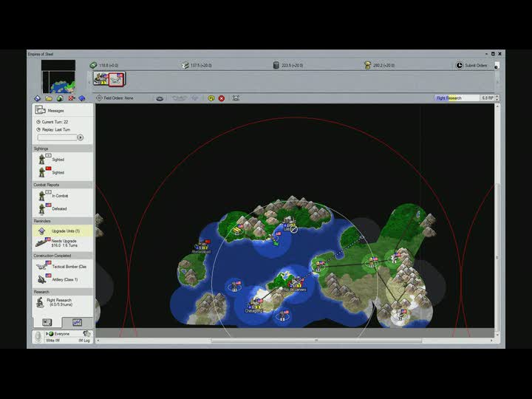Screen dimensions: 532x399
Task: Click the oil barrel resource icon
Action: point(276,65)
